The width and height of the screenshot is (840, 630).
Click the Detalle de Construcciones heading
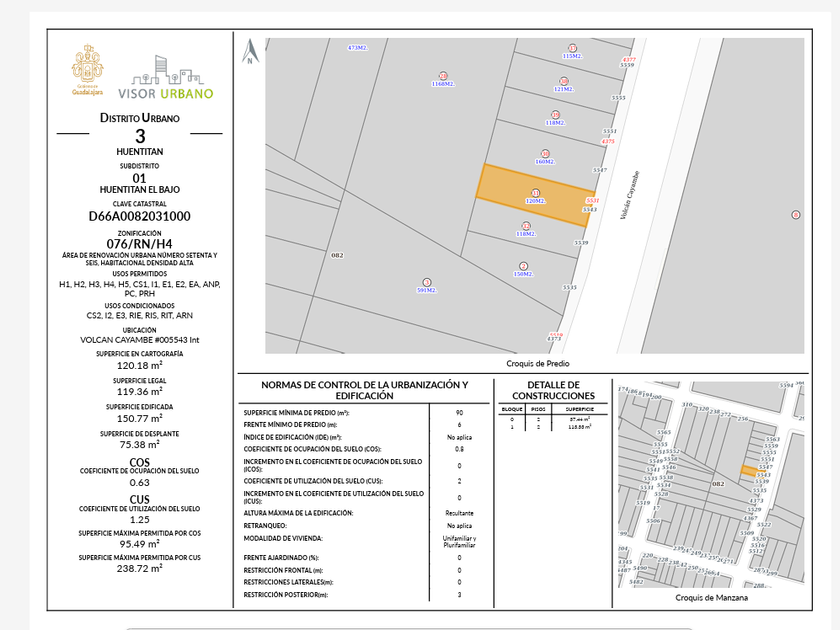(553, 390)
